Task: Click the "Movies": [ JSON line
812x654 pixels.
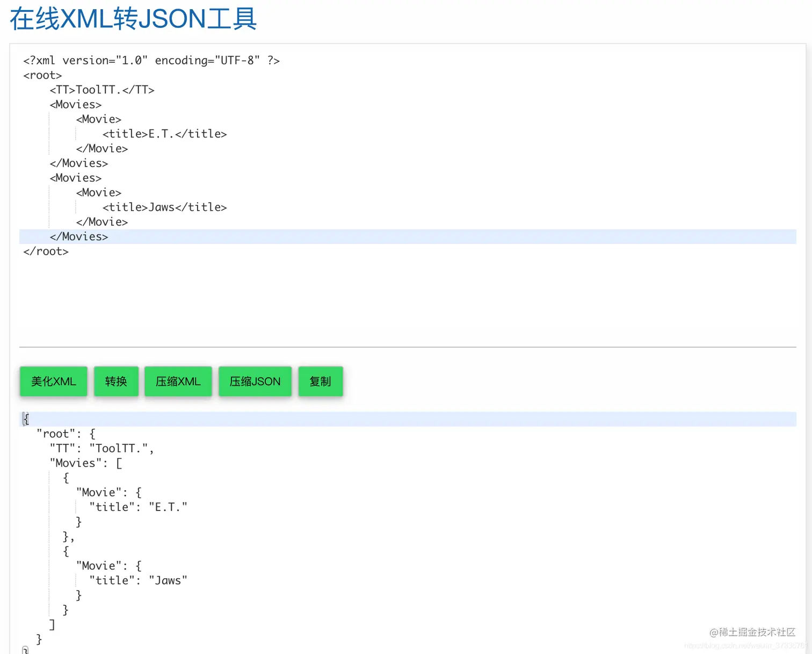Action: (86, 463)
